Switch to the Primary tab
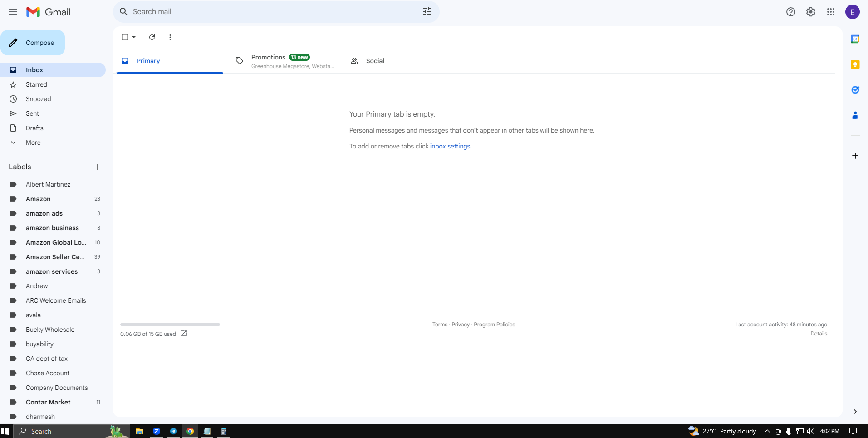Screen dimensions: 868x438 pos(170,61)
